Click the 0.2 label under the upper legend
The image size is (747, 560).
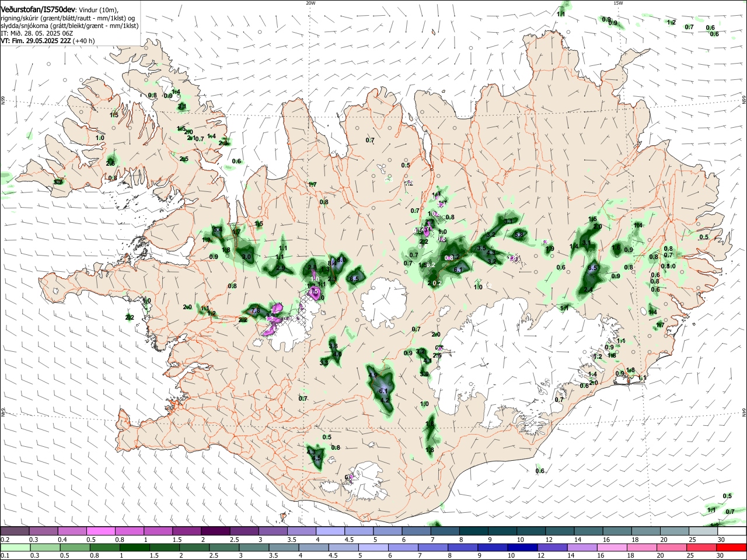[x=4, y=540]
